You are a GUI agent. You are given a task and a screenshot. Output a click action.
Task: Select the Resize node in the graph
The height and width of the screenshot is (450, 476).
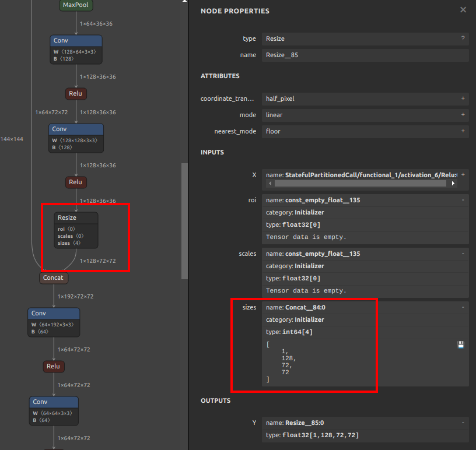click(76, 230)
